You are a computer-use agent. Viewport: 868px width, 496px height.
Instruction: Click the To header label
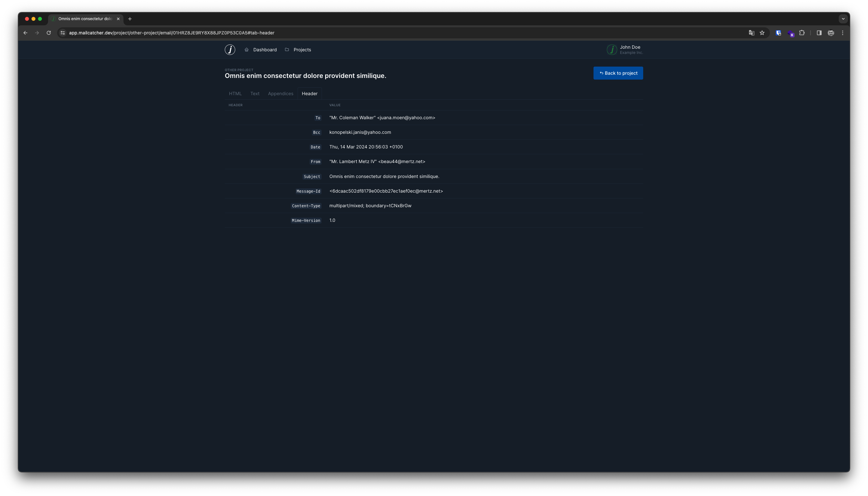tap(317, 118)
